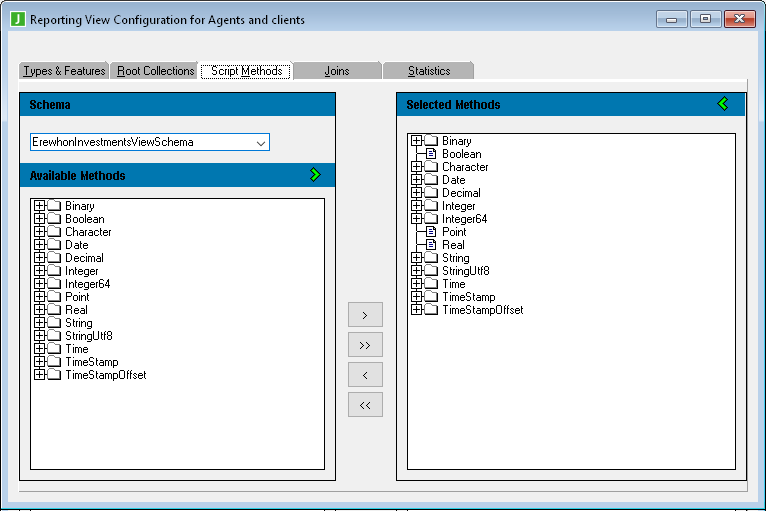Select StringUtf8 item in Selected Methods
The image size is (766, 511).
[x=465, y=271]
